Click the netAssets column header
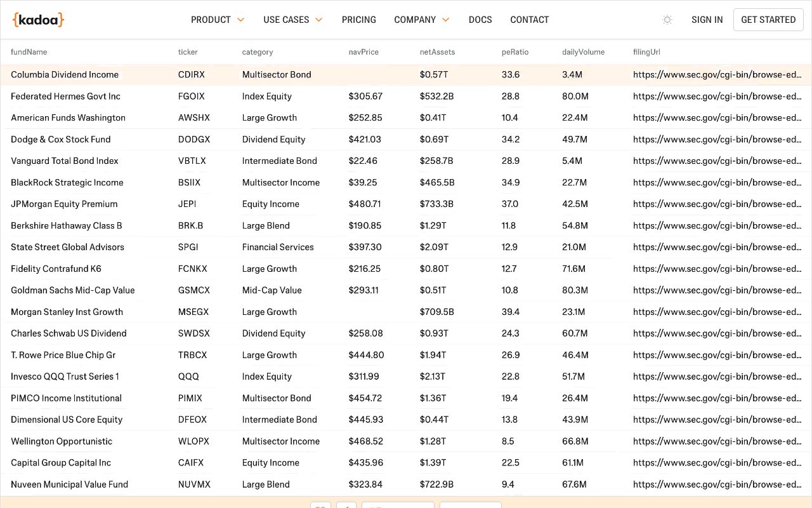 click(437, 52)
